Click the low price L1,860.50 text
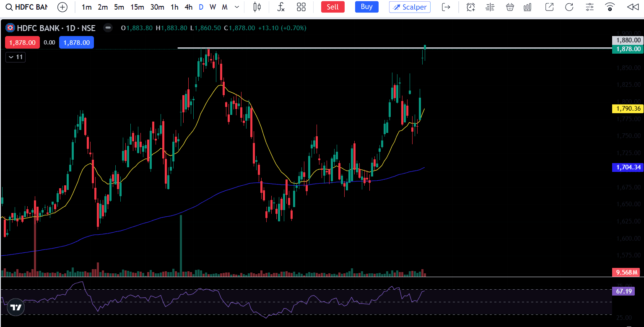The width and height of the screenshot is (644, 327). click(205, 28)
